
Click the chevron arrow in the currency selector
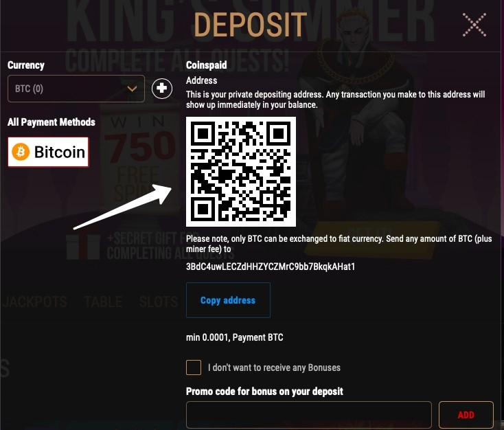tap(132, 89)
